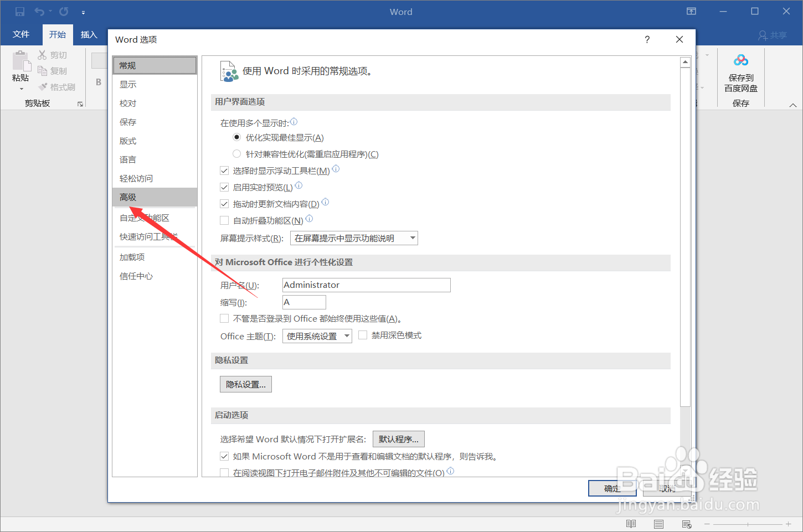Open 屏幕提示样式 dropdown
Viewport: 803px width, 532px height.
(x=354, y=238)
